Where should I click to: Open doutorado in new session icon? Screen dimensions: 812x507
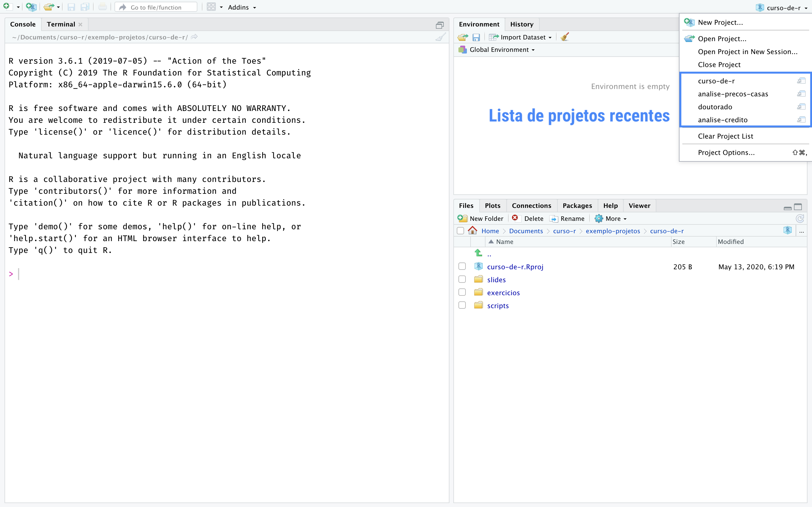click(x=801, y=107)
